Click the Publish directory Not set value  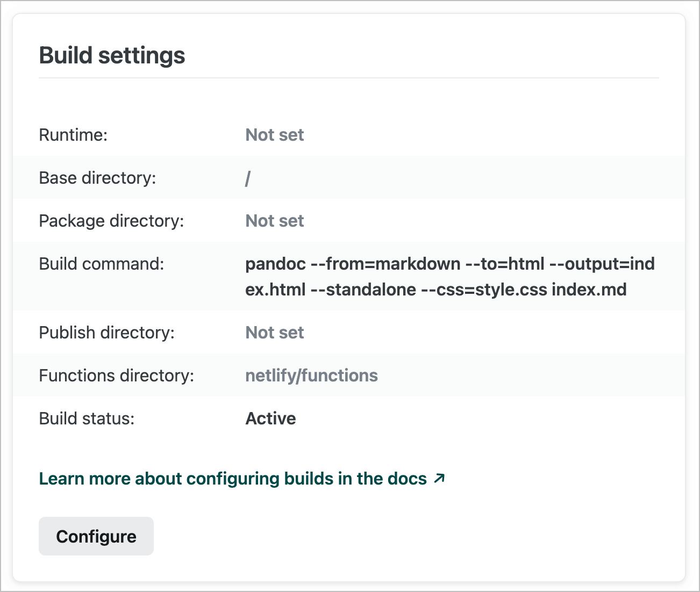tap(274, 333)
